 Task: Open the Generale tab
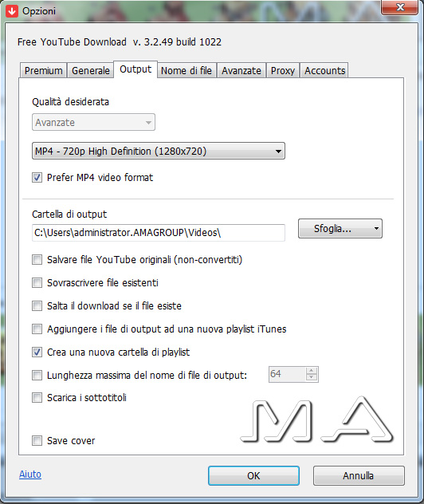(91, 70)
